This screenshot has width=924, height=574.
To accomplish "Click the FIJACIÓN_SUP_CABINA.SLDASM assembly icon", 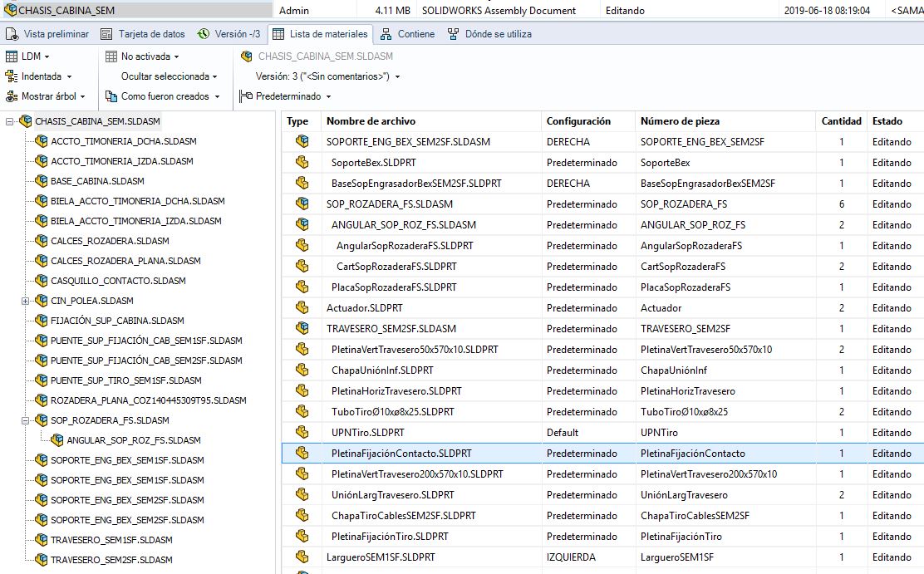I will click(x=42, y=321).
